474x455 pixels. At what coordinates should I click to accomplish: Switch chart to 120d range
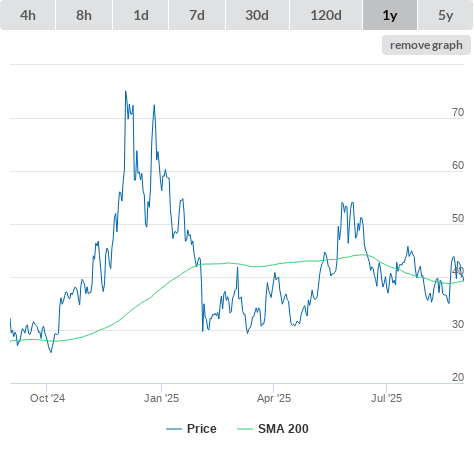326,15
